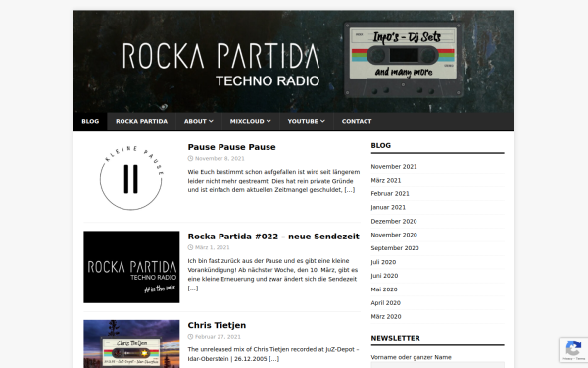Open the Mai 2020 archive
588x368 pixels.
coord(384,289)
